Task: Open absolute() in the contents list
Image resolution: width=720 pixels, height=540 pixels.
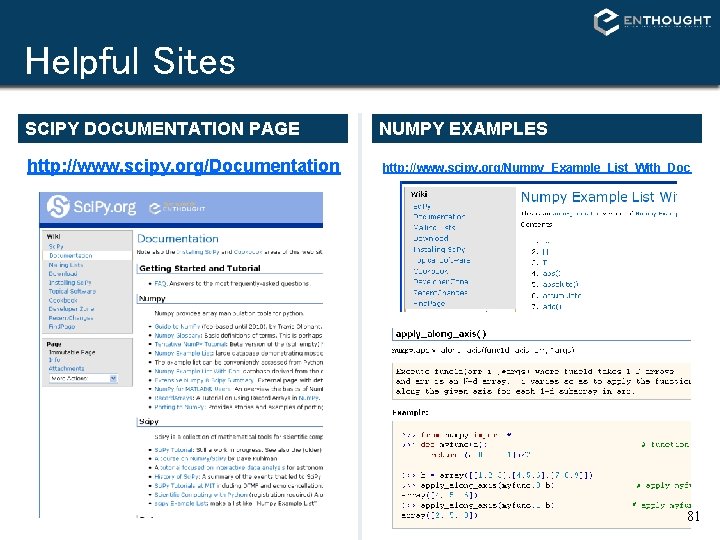Action: point(560,284)
